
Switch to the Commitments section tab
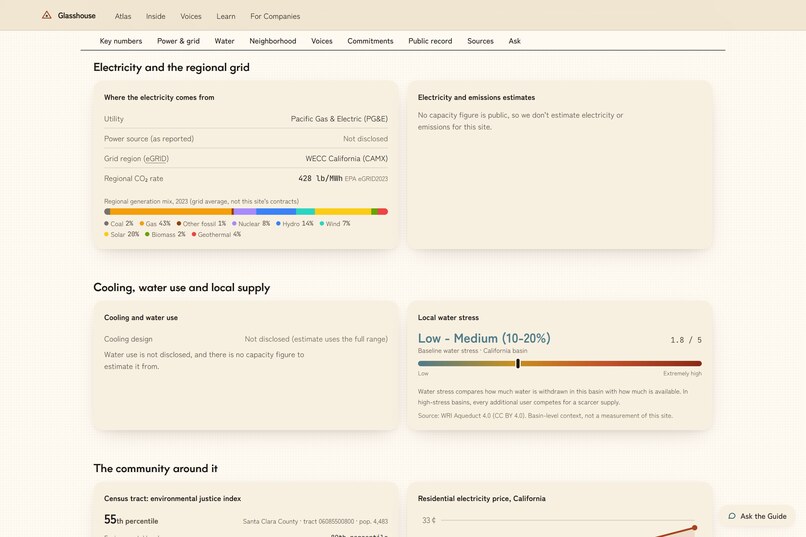(370, 41)
